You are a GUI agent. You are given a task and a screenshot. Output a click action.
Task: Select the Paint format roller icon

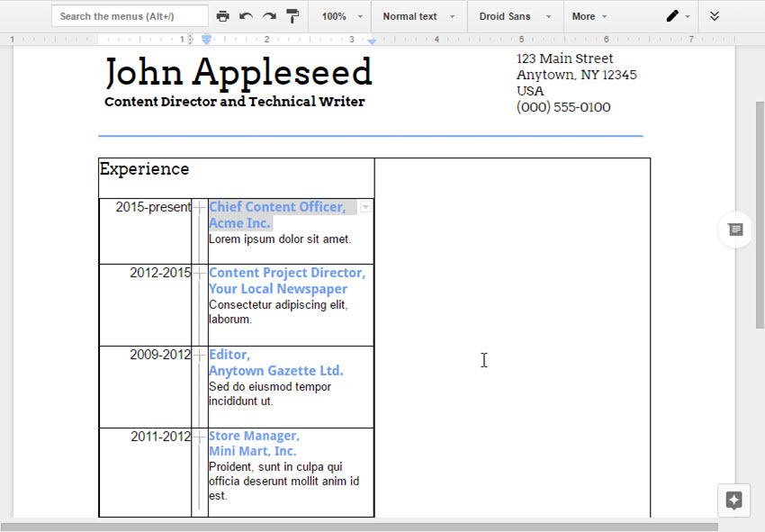click(292, 16)
